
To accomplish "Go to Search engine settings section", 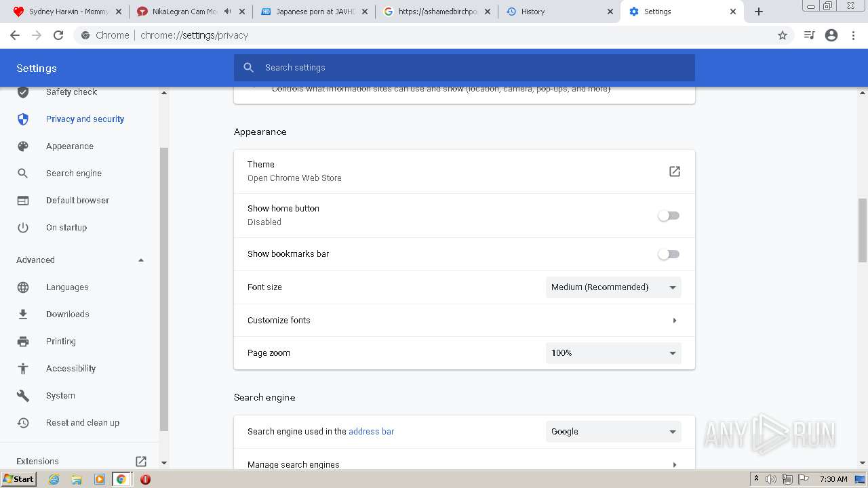I will [74, 174].
